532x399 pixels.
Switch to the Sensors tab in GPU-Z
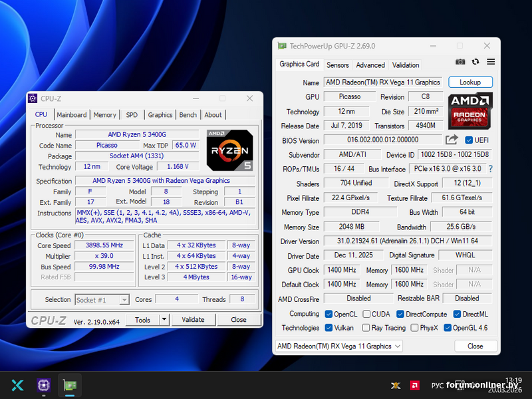(337, 65)
